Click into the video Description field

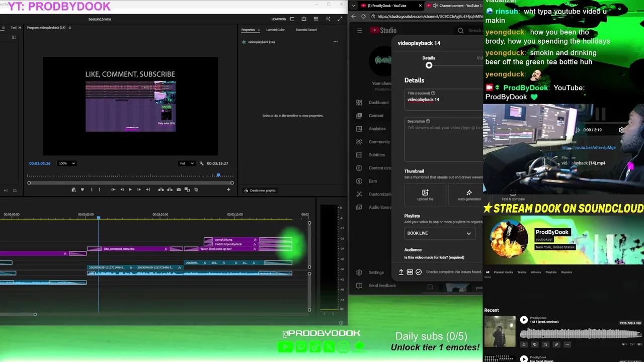coord(444,139)
